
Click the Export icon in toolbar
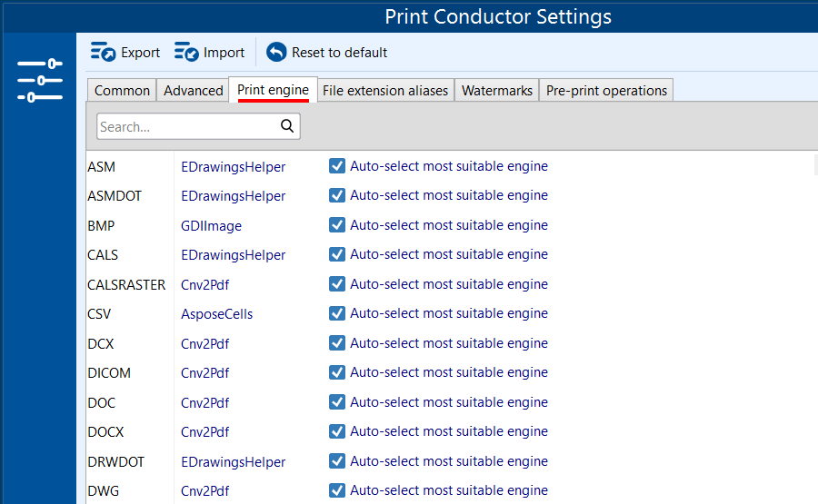103,53
